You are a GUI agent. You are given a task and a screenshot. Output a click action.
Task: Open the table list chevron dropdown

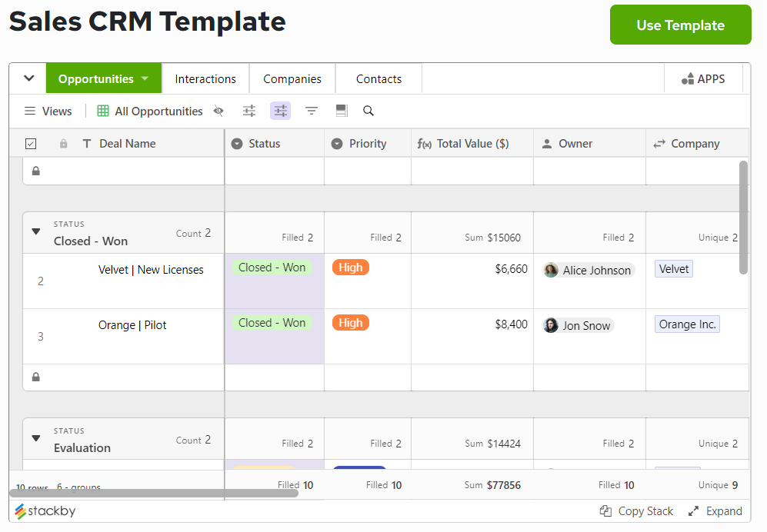pos(29,78)
